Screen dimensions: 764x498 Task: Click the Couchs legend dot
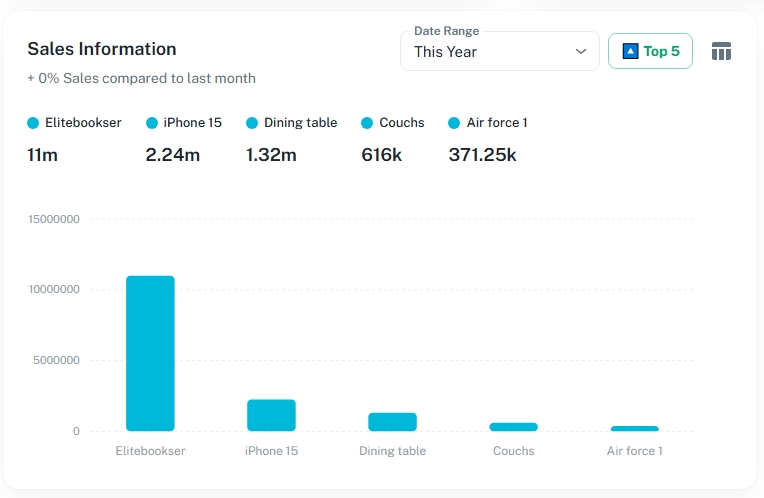point(367,123)
